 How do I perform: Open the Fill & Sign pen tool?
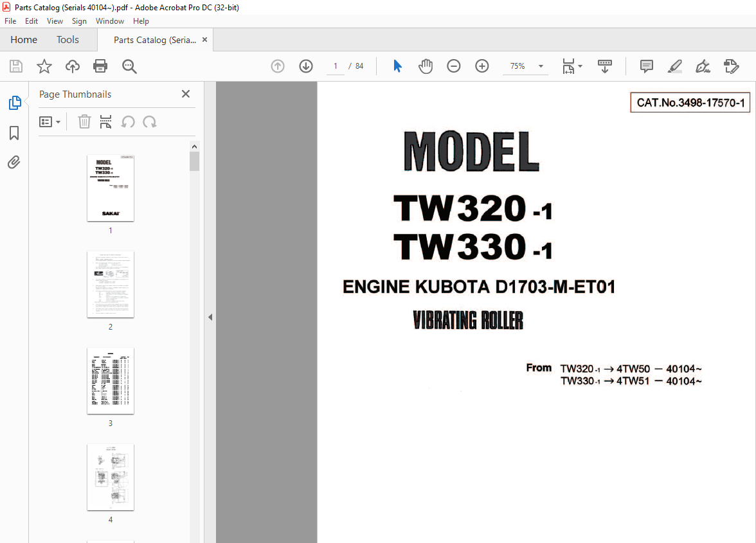[x=703, y=66]
